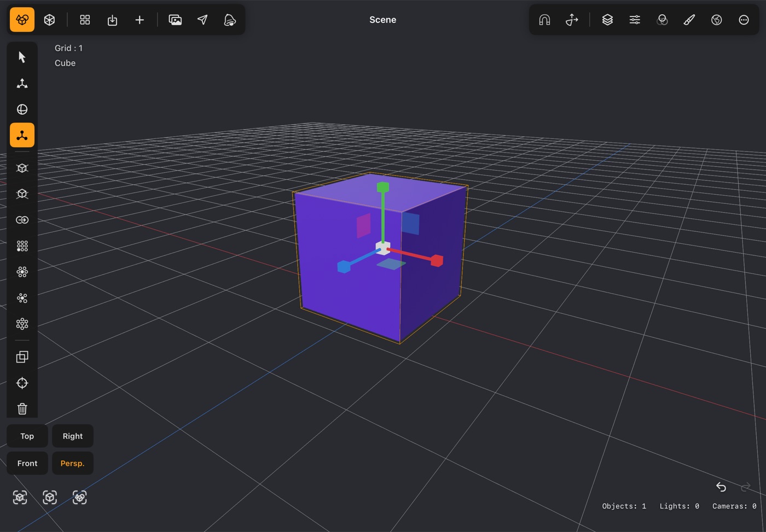Select the square grid array tool

[22, 246]
